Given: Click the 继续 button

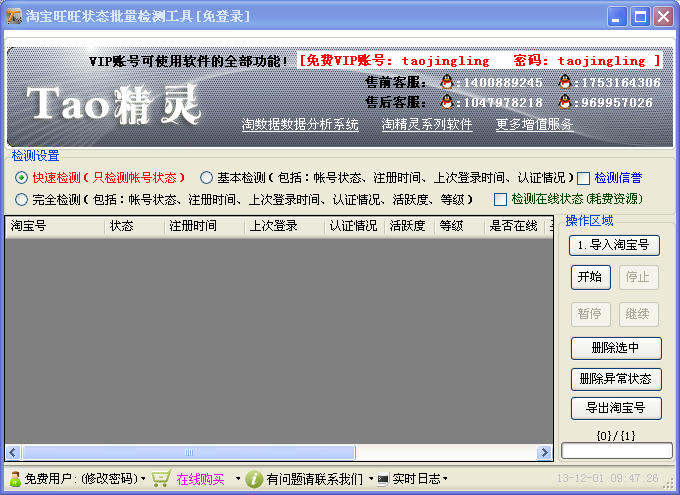Looking at the screenshot, I should tap(638, 314).
